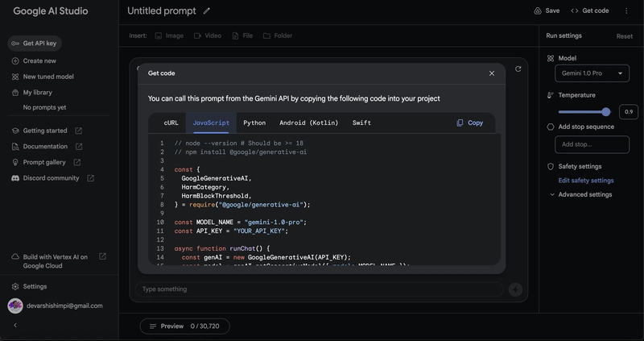
Task: Click the Discord community label
Action: [x=51, y=178]
